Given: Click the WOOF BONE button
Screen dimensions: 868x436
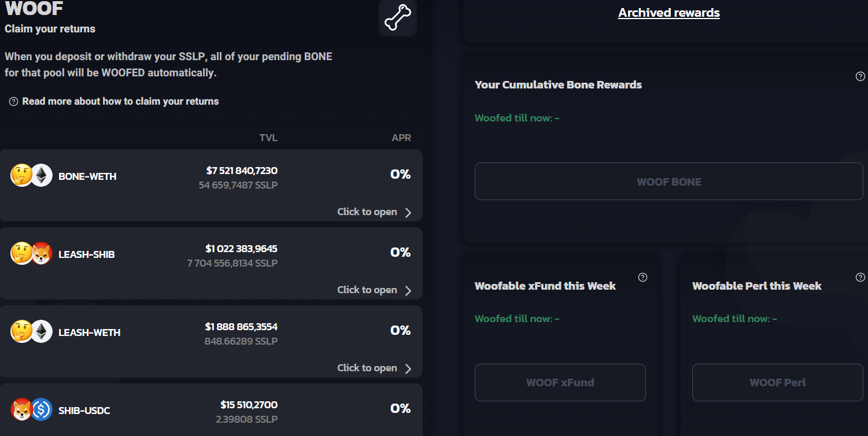Looking at the screenshot, I should point(669,182).
